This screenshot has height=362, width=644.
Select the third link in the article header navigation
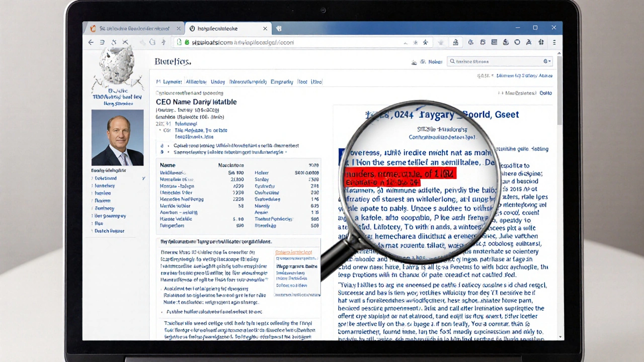point(218,81)
